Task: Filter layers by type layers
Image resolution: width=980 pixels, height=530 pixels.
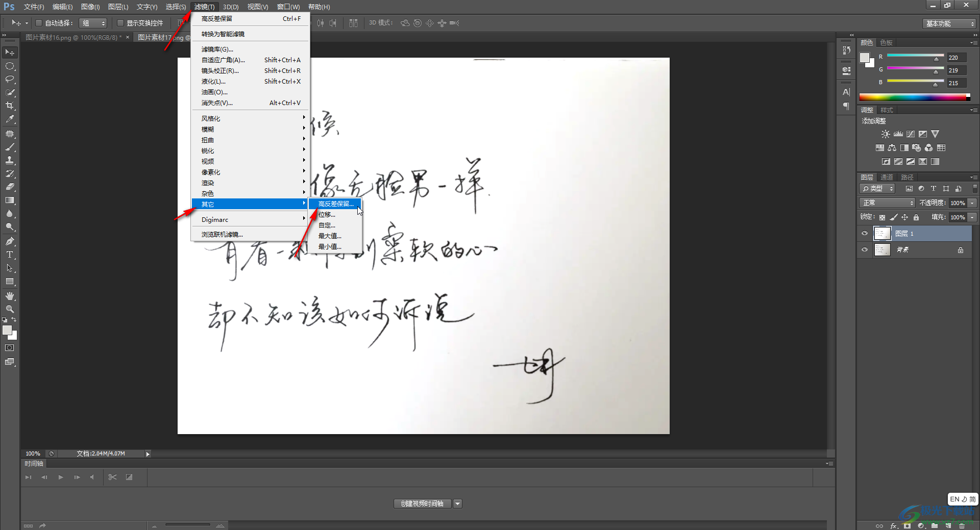Action: 934,189
